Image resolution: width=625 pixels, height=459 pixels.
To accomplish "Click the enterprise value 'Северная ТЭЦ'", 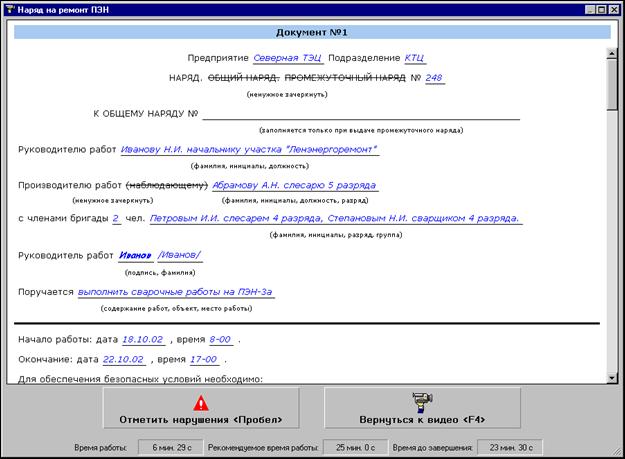I will pyautogui.click(x=287, y=58).
